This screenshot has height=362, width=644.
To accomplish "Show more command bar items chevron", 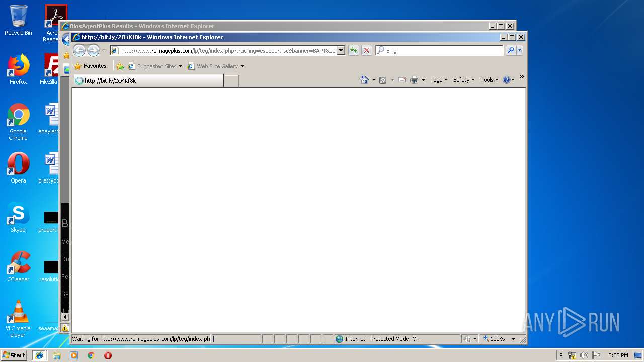I will pyautogui.click(x=522, y=77).
